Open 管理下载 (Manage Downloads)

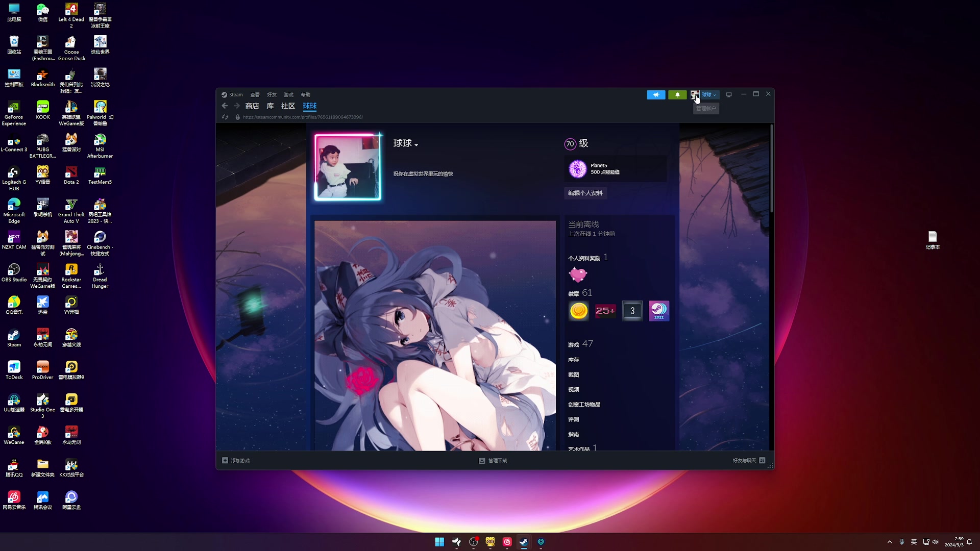click(x=493, y=461)
